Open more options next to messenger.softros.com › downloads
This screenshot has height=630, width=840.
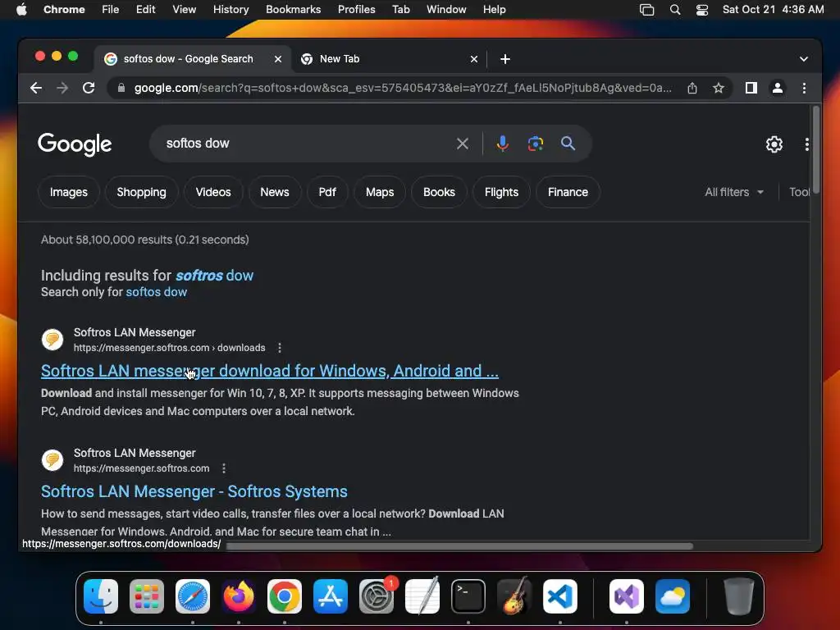[280, 348]
